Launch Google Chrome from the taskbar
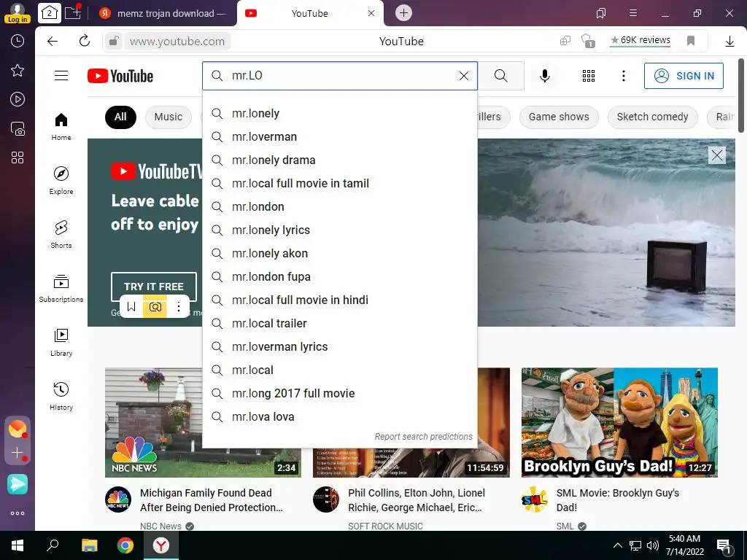Viewport: 747px width, 560px height. point(125,545)
